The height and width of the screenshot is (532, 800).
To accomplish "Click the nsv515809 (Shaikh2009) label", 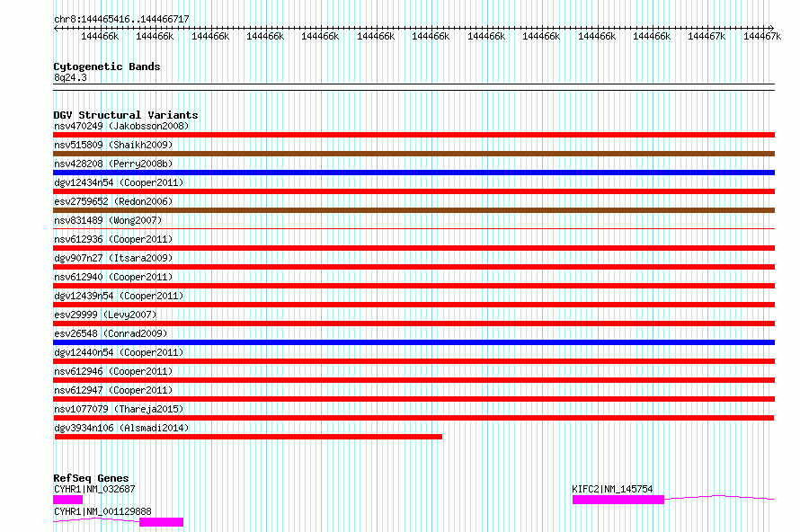I will (x=113, y=145).
